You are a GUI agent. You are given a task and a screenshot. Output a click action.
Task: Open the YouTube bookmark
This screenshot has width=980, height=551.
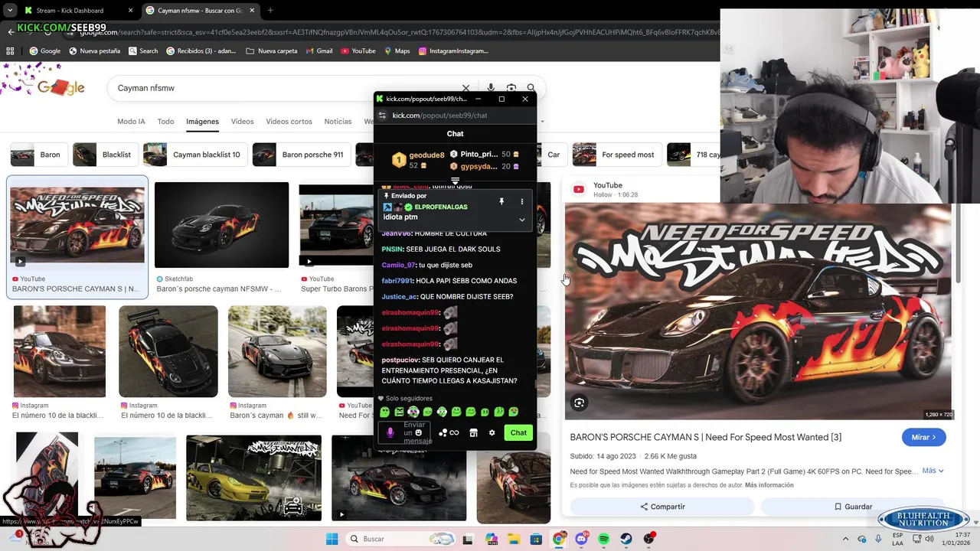coord(358,51)
